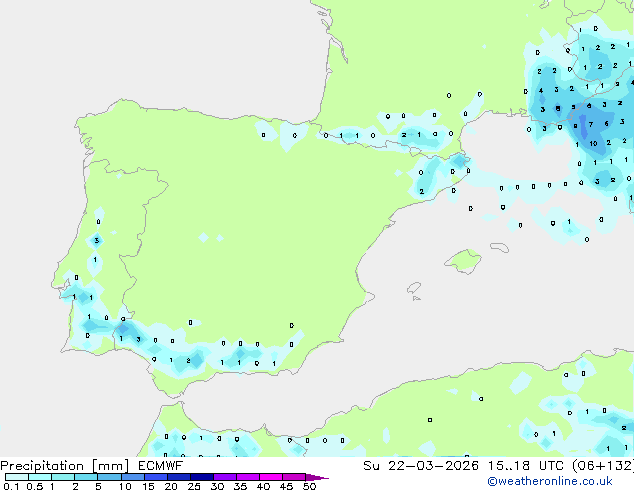This screenshot has width=634, height=490.
Task: Click the '15..18 UTC' time range
Action: click(x=525, y=466)
